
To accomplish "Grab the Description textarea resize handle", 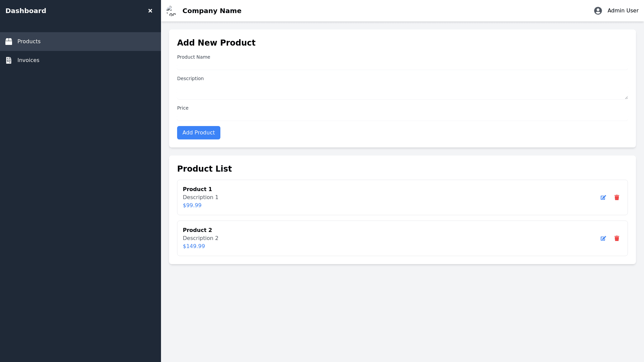I will pos(626,98).
